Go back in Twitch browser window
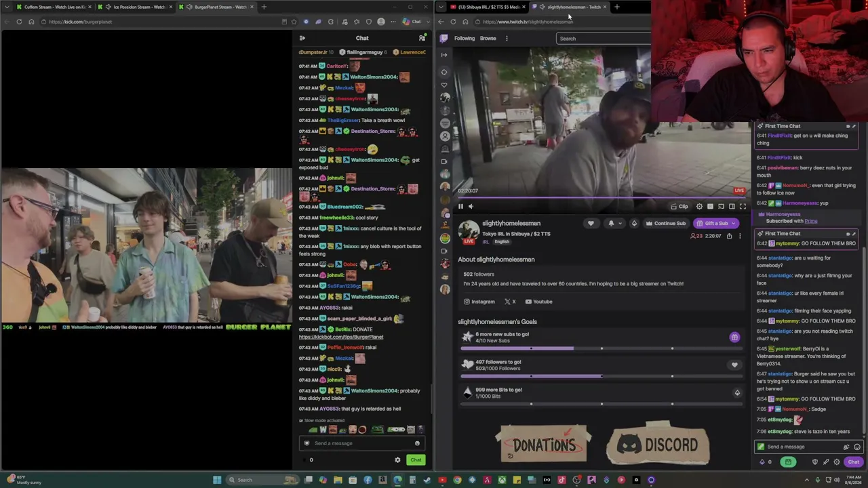Viewport: 868px width, 488px height. point(441,22)
